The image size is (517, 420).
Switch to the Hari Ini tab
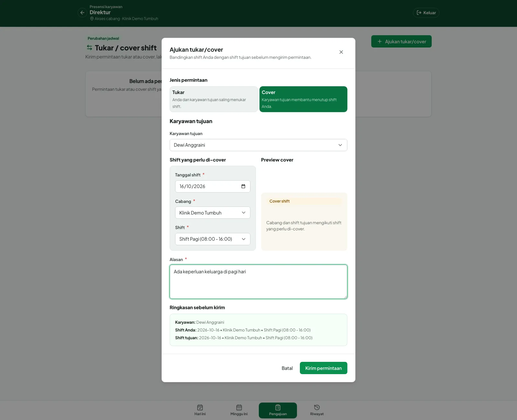coord(200,410)
